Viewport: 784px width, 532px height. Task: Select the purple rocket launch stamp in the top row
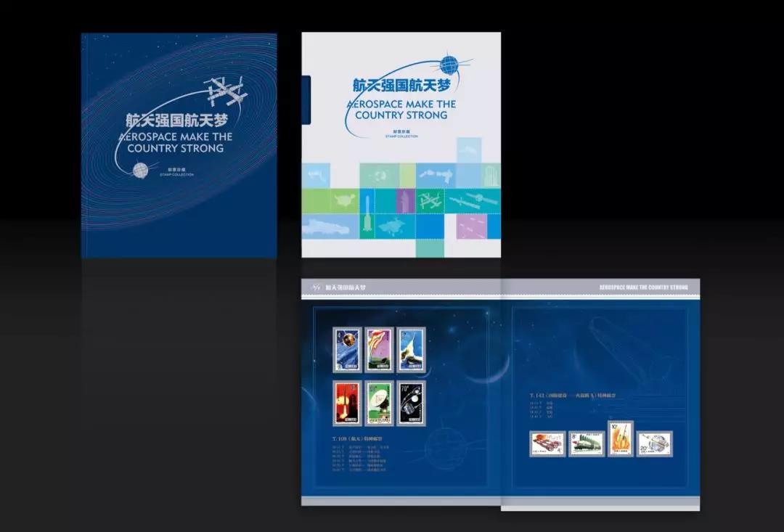click(x=379, y=349)
